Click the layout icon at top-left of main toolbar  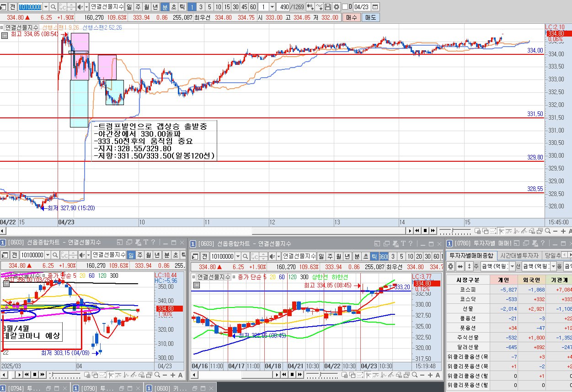point(4,7)
